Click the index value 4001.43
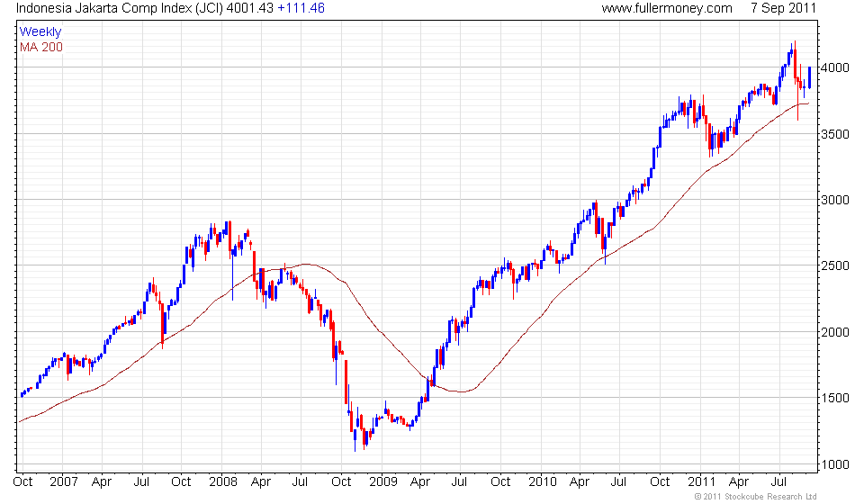Screen dimensions: 864x504 [x=249, y=8]
